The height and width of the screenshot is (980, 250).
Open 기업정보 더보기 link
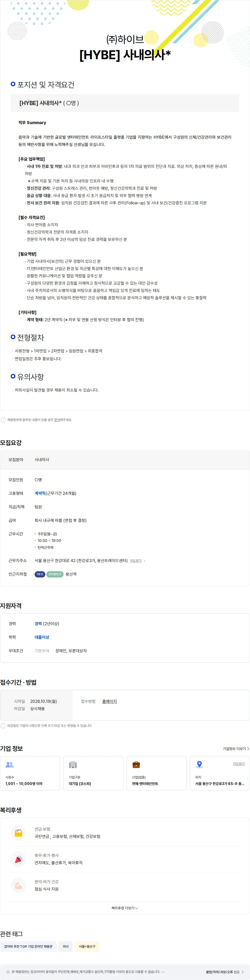(x=236, y=749)
